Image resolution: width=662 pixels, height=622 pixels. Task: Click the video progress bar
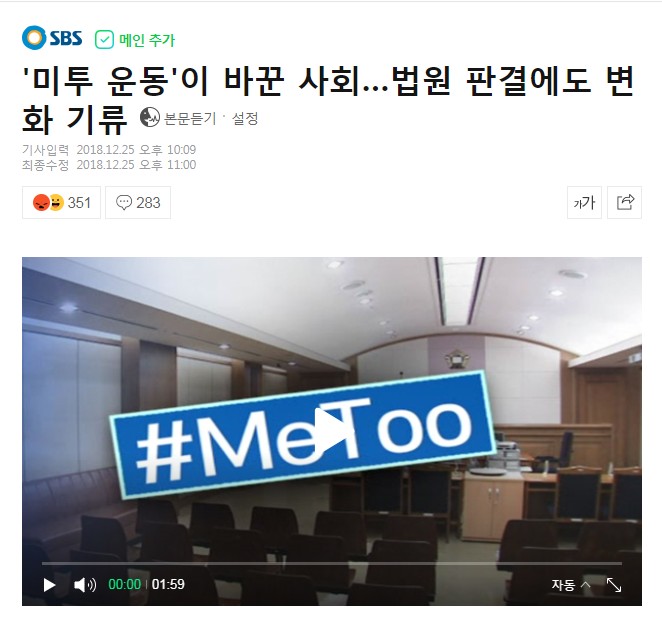(x=331, y=563)
